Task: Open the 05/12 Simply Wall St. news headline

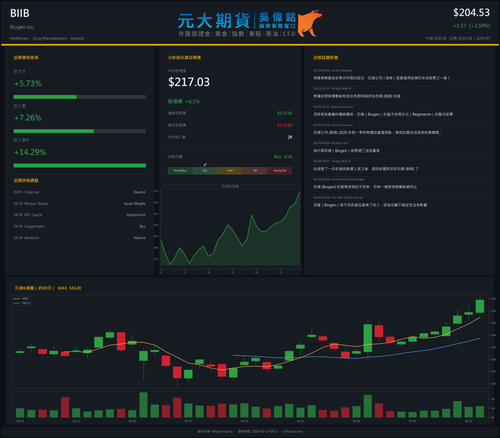Action: click(x=357, y=96)
